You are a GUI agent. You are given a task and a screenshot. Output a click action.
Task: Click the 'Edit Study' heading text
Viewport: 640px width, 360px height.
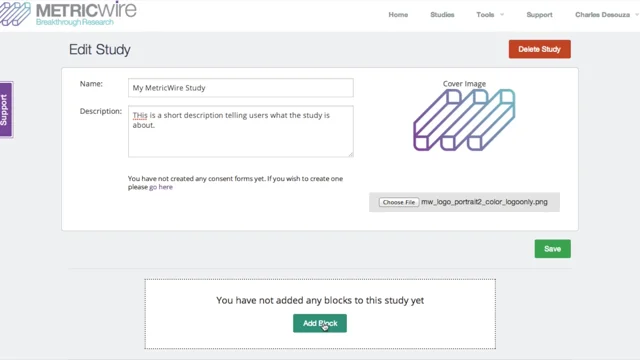point(100,49)
